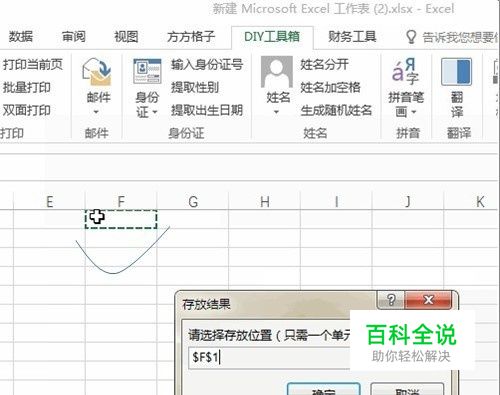This screenshot has width=500, height=395.
Task: Close the 存放结果 dialog
Action: [x=428, y=300]
